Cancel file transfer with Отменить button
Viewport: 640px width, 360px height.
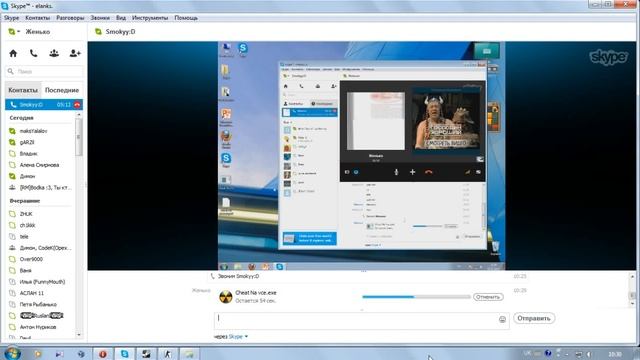(x=488, y=297)
